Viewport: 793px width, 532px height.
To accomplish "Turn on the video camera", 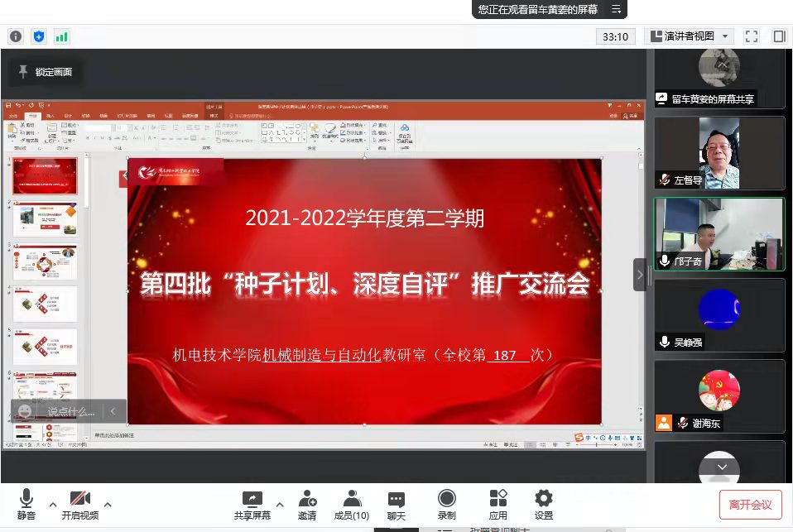I will tap(79, 505).
